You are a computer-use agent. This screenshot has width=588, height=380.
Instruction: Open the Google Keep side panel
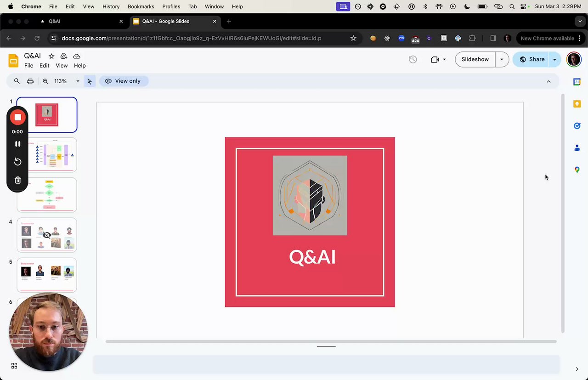577,104
